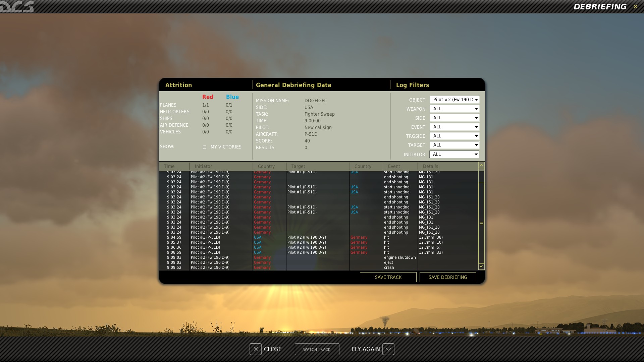This screenshot has height=362, width=644.
Task: Open the INITIATOR filter dropdown
Action: [x=454, y=154]
